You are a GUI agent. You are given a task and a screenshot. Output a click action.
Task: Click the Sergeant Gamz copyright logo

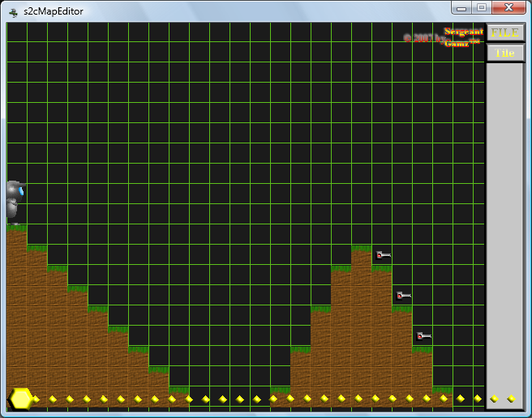(x=444, y=37)
